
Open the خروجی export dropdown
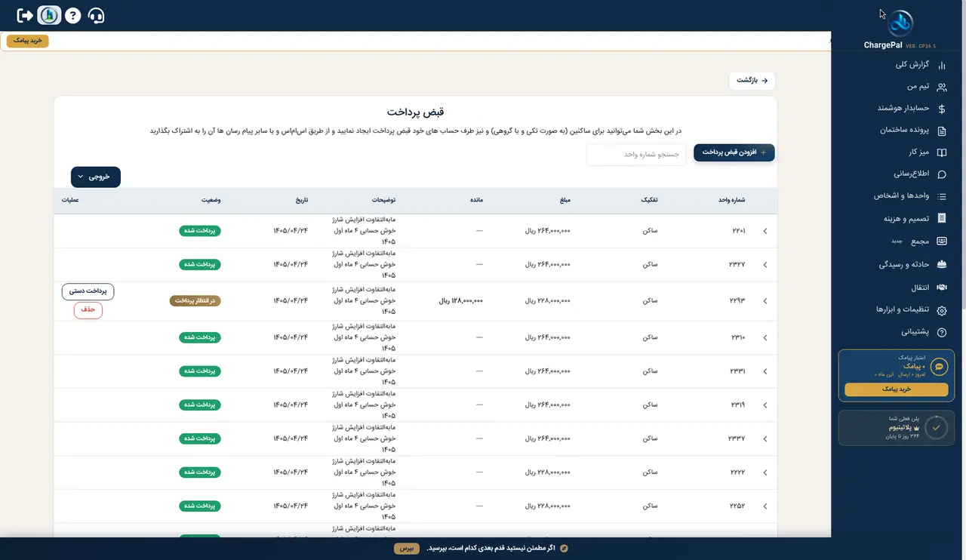(x=96, y=177)
